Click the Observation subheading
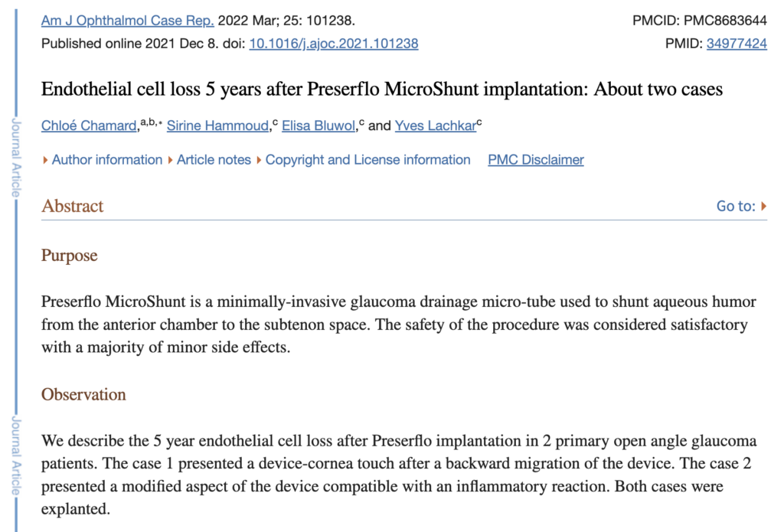Image resolution: width=784 pixels, height=532 pixels. point(83,395)
